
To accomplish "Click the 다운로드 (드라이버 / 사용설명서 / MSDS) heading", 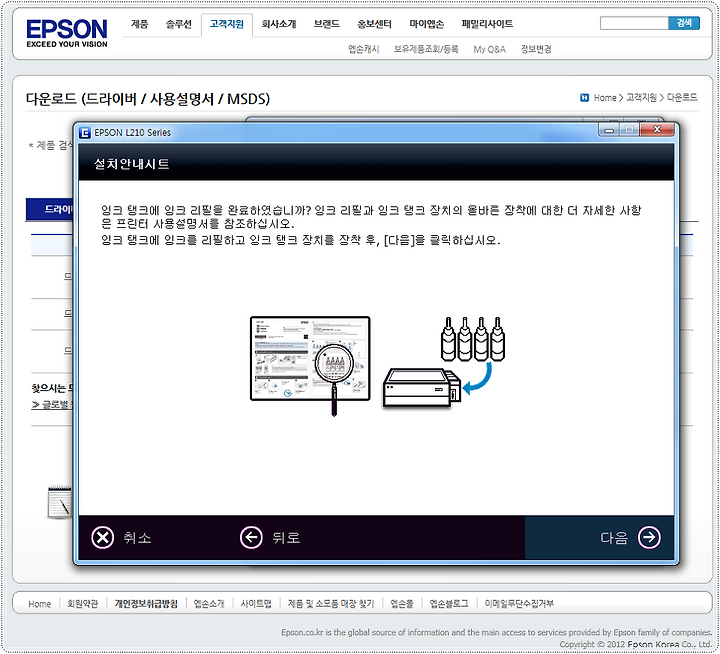I will 148,99.
